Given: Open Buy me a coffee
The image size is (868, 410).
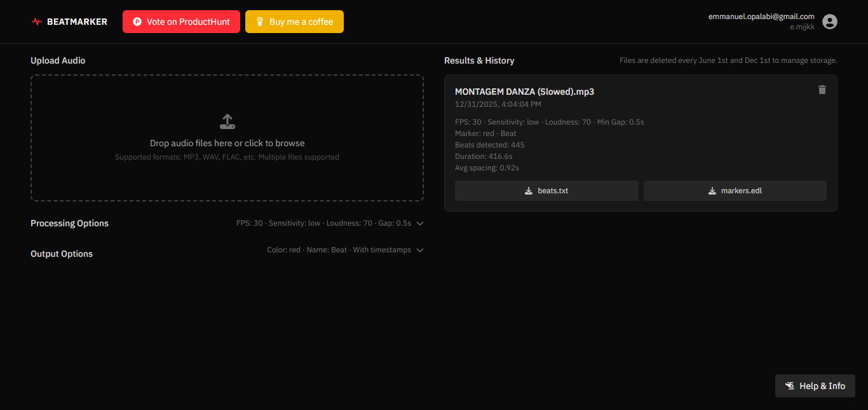Looking at the screenshot, I should [x=294, y=21].
